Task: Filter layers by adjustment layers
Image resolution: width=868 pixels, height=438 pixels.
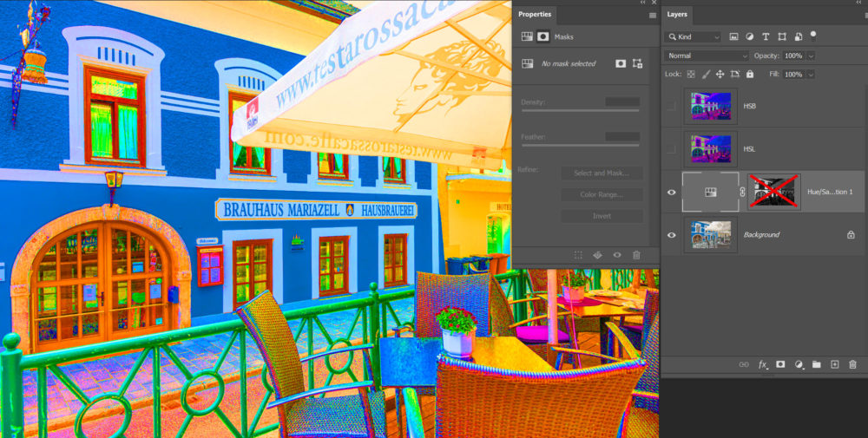Action: tap(750, 37)
